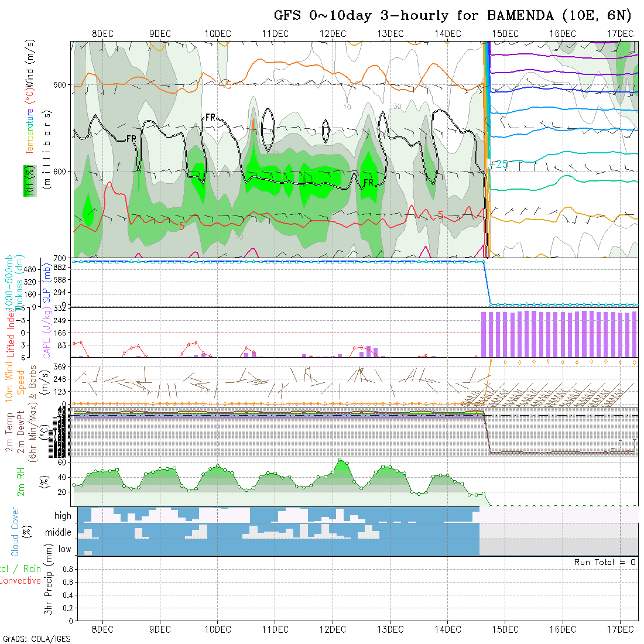Select the 12DEC date on bottom axis
This screenshot has height=644, width=644.
pyautogui.click(x=333, y=629)
